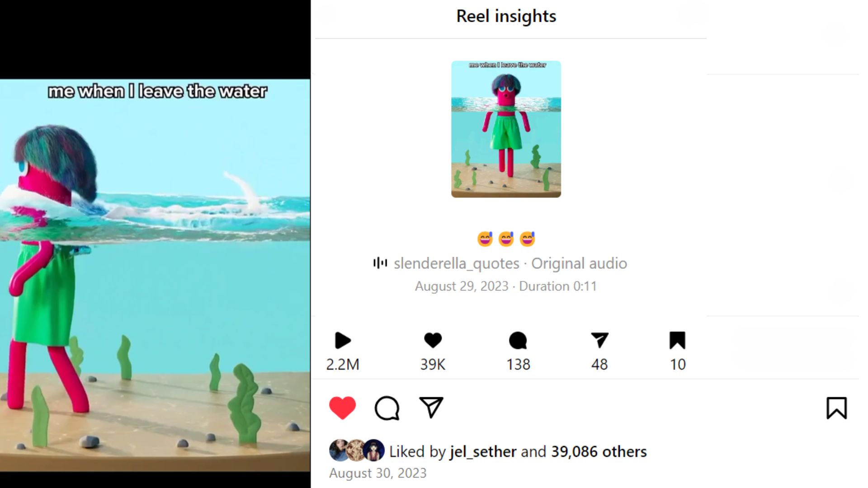Click the 2.2M plays count
The image size is (868, 488).
coord(343,364)
